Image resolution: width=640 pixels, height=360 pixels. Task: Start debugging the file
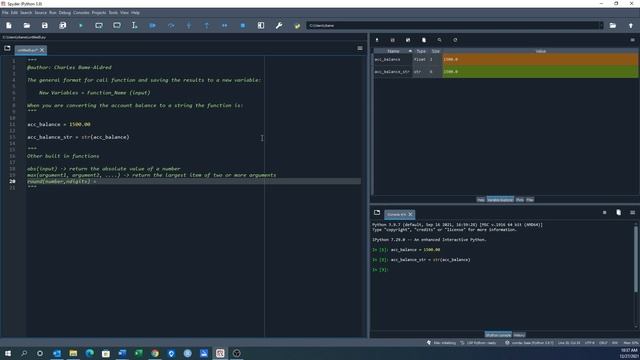pyautogui.click(x=152, y=25)
